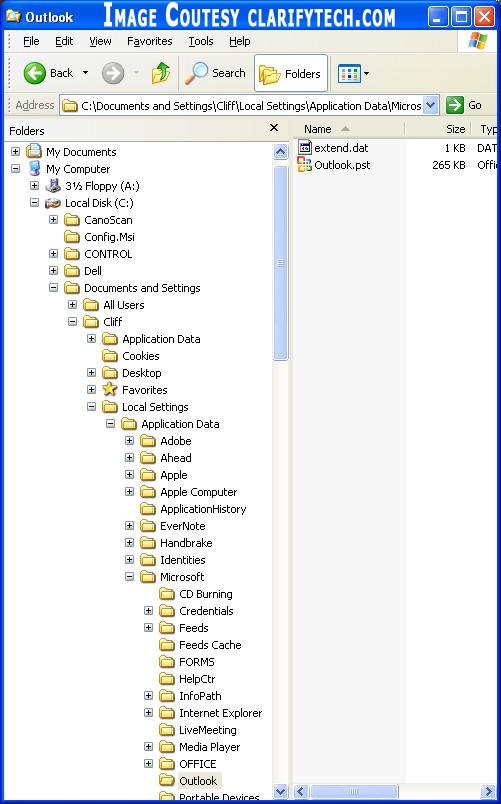Image resolution: width=501 pixels, height=804 pixels.
Task: Expand the CanoScan folder node
Action: click(x=53, y=220)
